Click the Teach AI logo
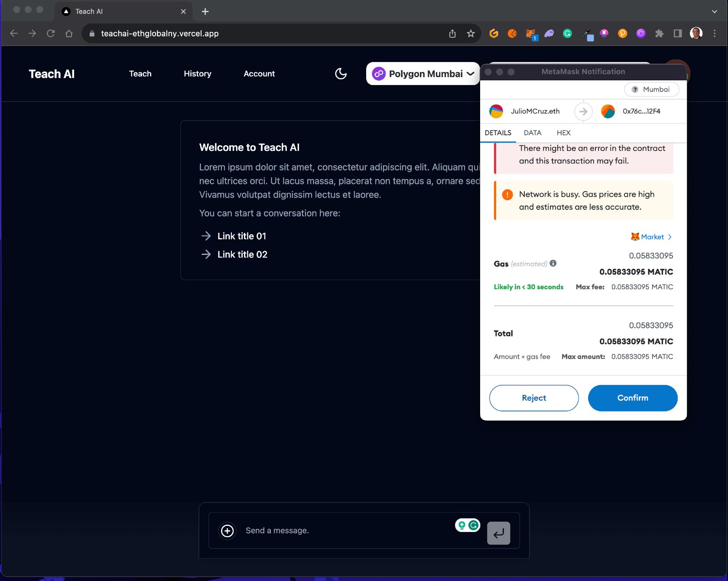Screen dimensions: 728x581 tap(52, 74)
